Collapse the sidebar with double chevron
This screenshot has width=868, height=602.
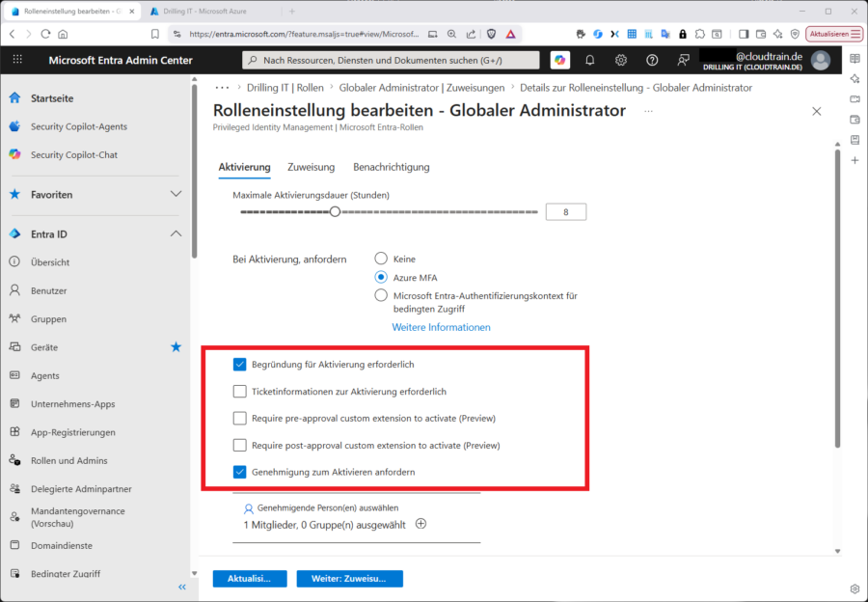[x=182, y=587]
